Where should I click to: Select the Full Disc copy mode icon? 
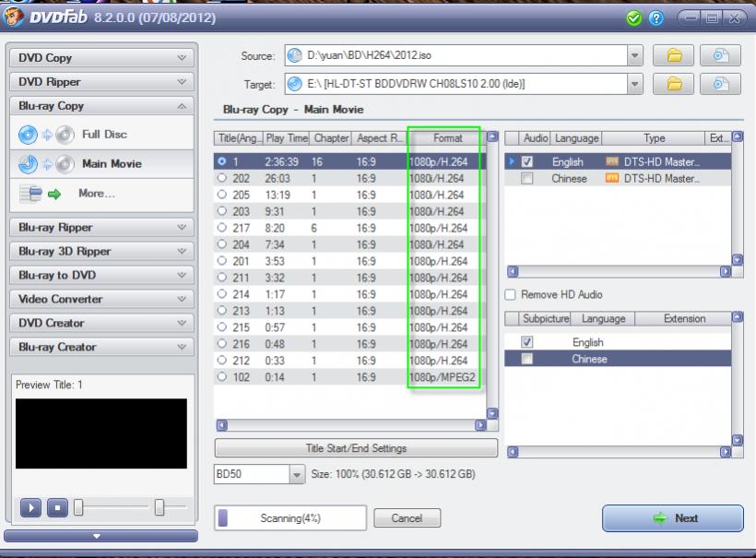(46, 135)
